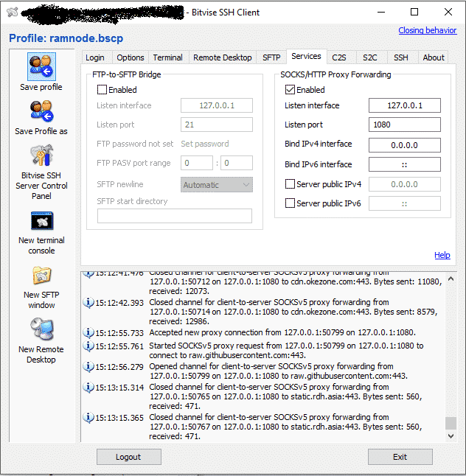
Task: Maximize the Bitvise SSH Client window
Action: point(414,12)
